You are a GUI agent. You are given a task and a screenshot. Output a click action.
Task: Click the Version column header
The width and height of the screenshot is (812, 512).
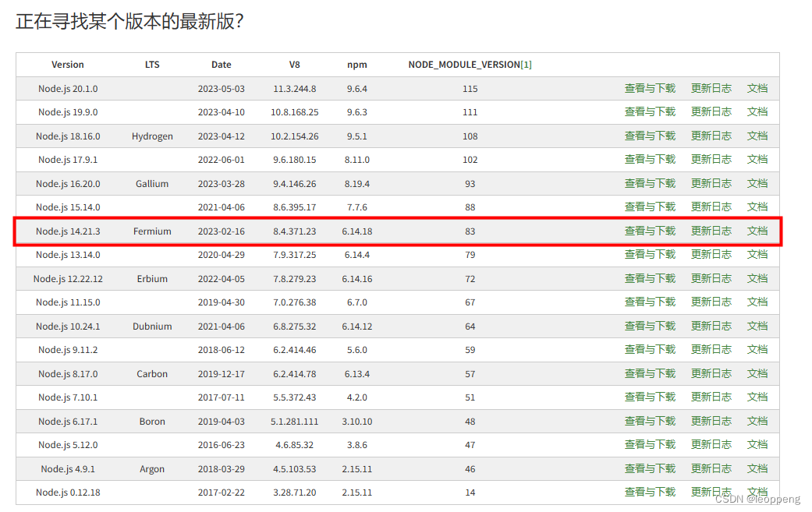(x=67, y=65)
